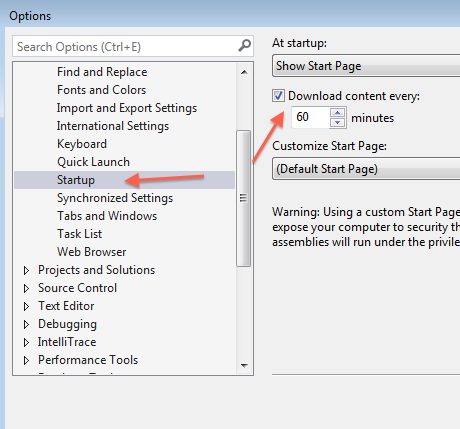Select International Settings item
This screenshot has height=429, width=460.
(113, 126)
